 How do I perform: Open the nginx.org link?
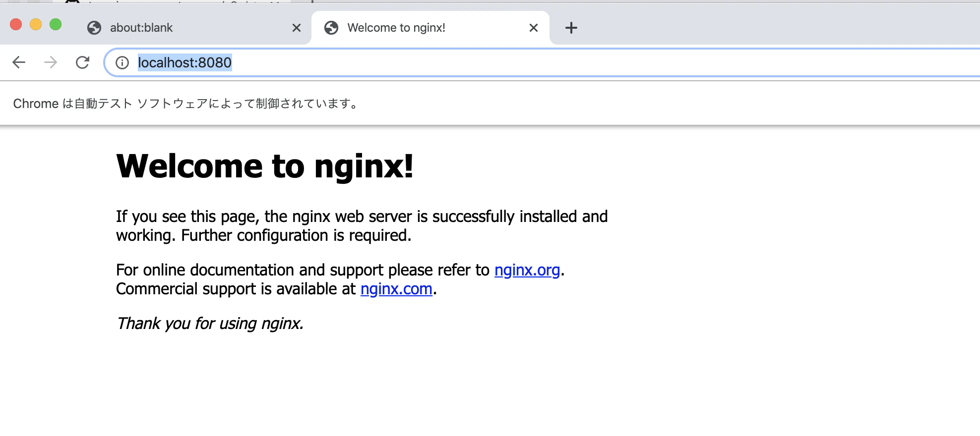(527, 270)
